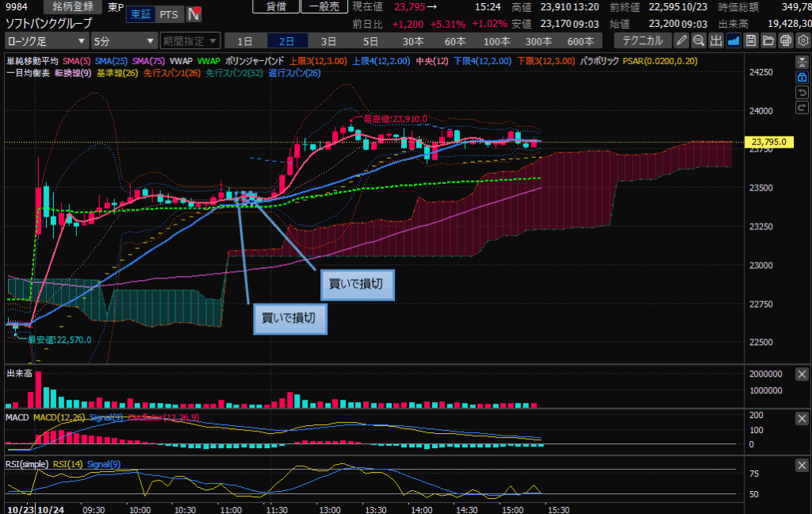Open the ローソク足 chart type dropdown

tap(46, 40)
